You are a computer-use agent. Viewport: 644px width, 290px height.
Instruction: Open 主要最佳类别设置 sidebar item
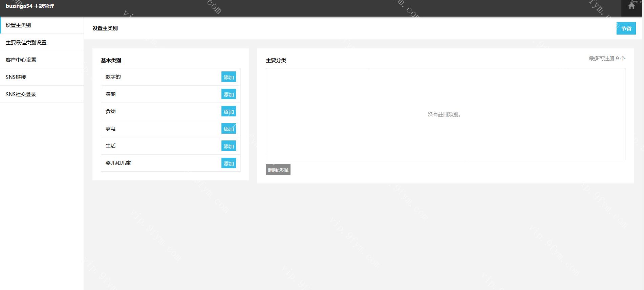pyautogui.click(x=26, y=43)
